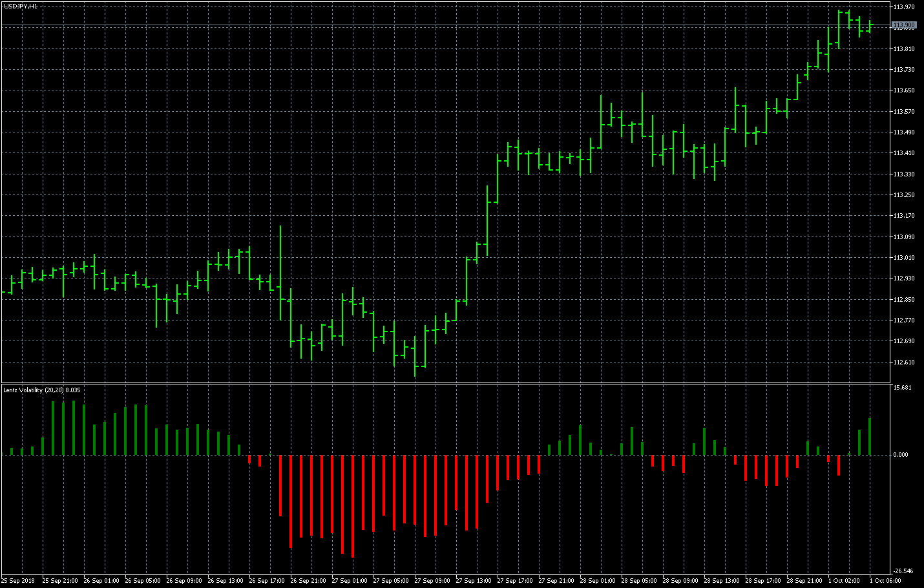The height and width of the screenshot is (588, 924).
Task: Pick the 113.650 price axis label
Action: [x=904, y=90]
